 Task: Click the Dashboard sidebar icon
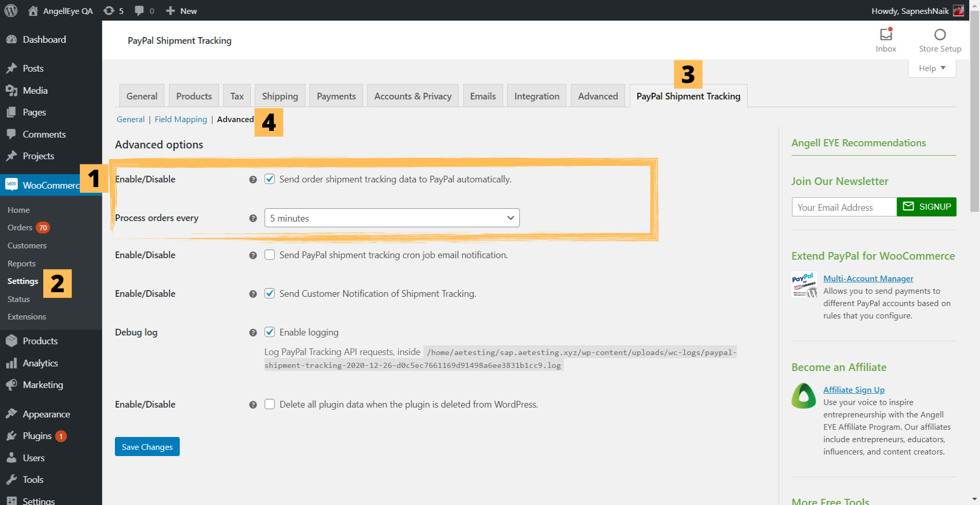click(11, 40)
